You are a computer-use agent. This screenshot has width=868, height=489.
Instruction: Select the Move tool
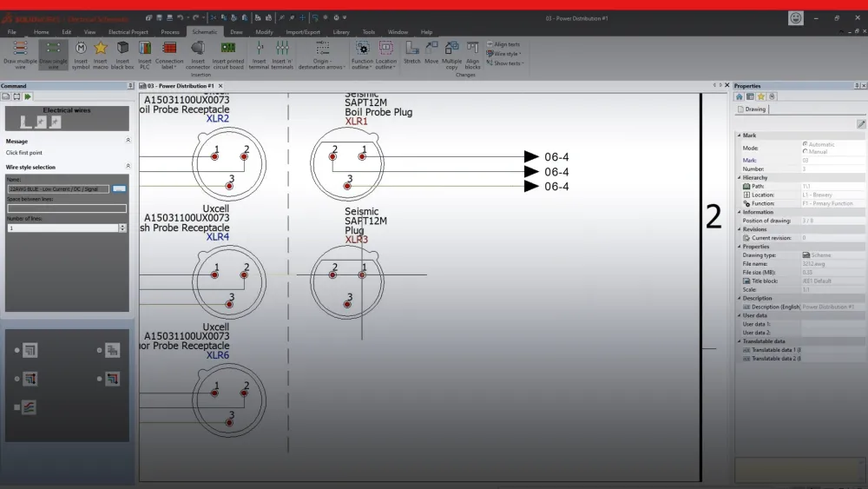(431, 53)
